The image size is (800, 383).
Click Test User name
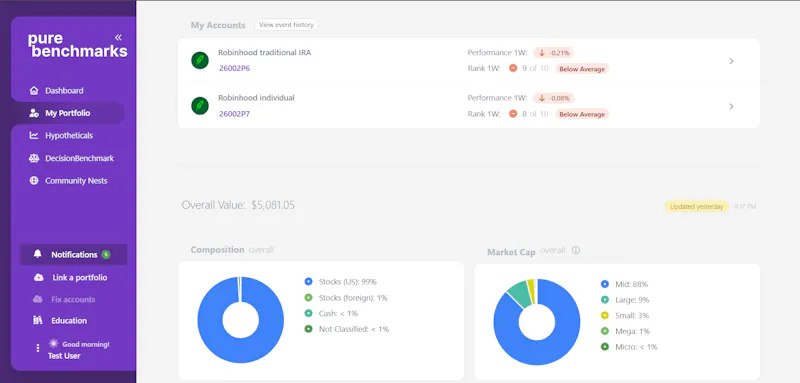[64, 355]
